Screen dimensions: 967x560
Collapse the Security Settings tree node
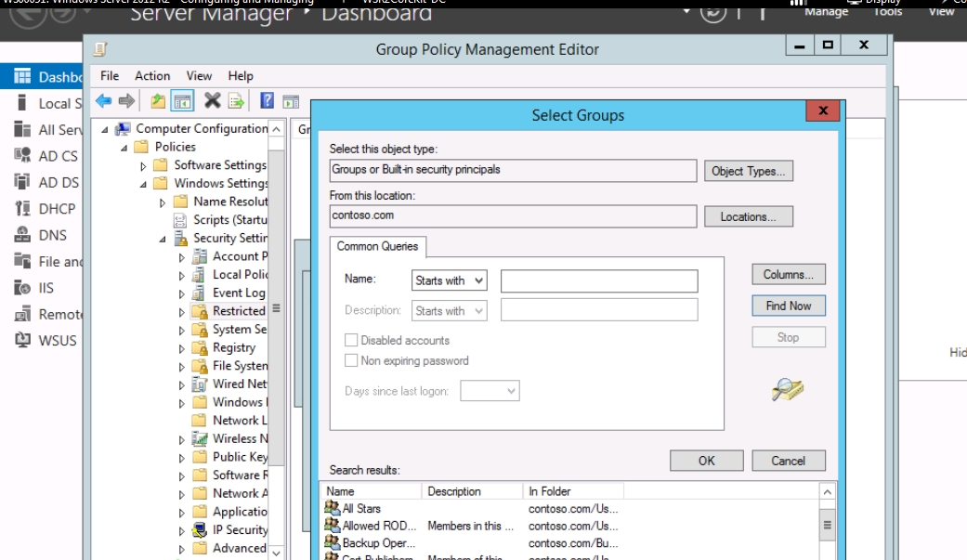click(x=163, y=239)
